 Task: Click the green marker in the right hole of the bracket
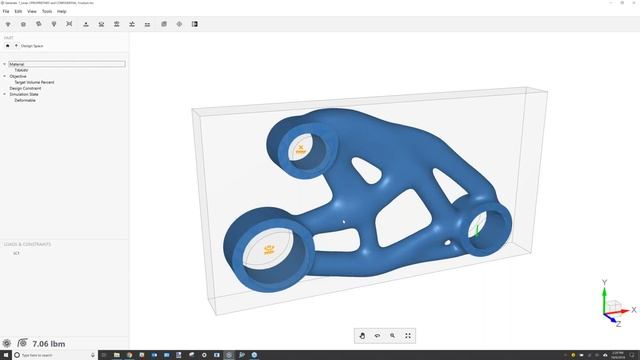point(476,231)
